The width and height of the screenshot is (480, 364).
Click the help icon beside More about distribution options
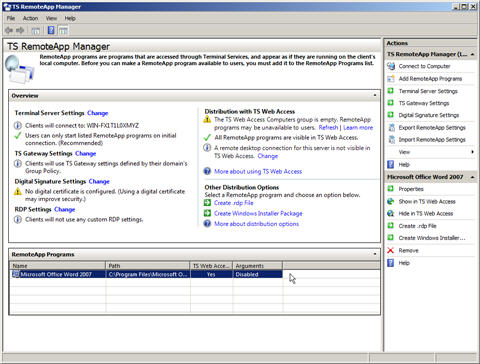[x=207, y=223]
